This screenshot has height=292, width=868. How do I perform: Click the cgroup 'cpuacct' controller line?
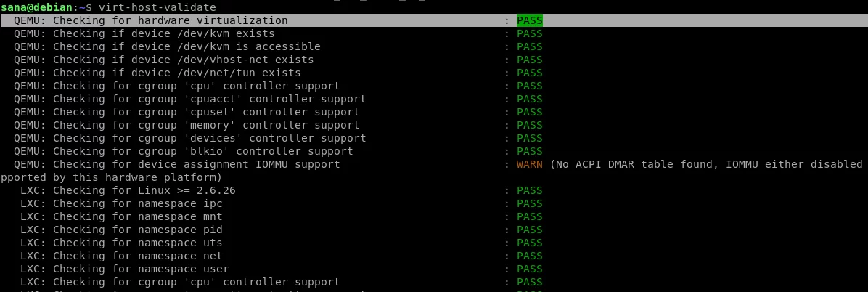tap(190, 100)
